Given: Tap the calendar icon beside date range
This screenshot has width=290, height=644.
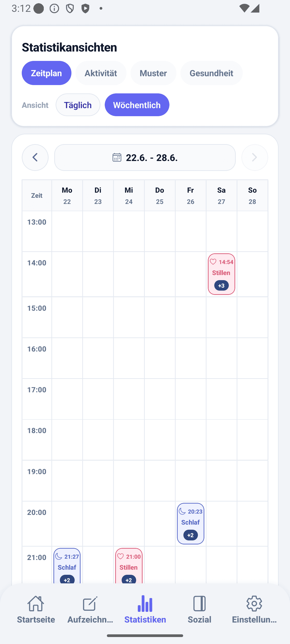Looking at the screenshot, I should (117, 158).
